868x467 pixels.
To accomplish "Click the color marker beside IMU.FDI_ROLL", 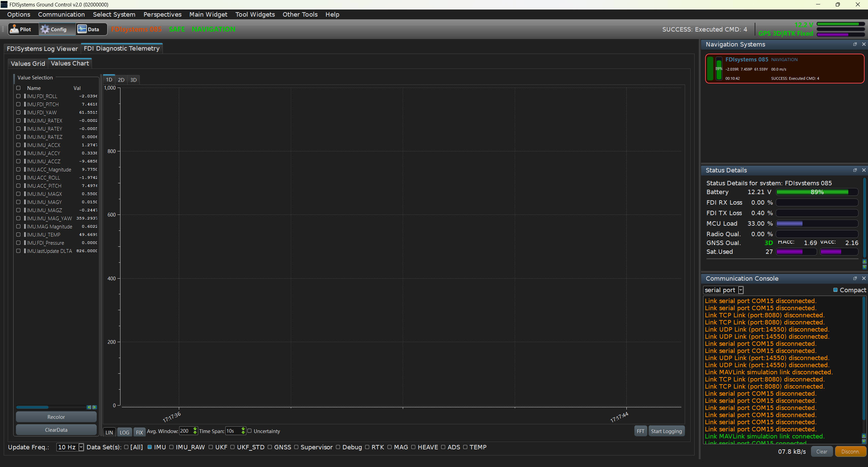I will click(x=25, y=96).
